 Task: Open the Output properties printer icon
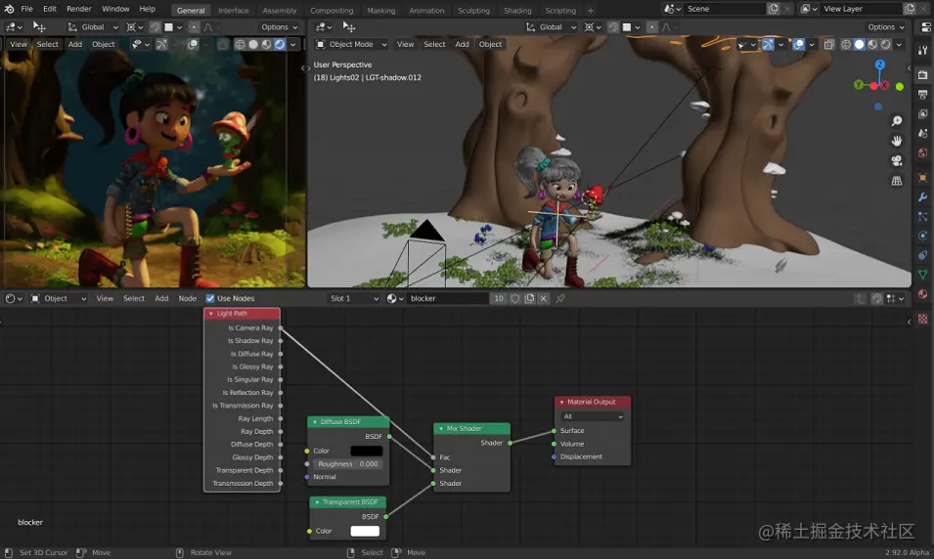tap(922, 95)
